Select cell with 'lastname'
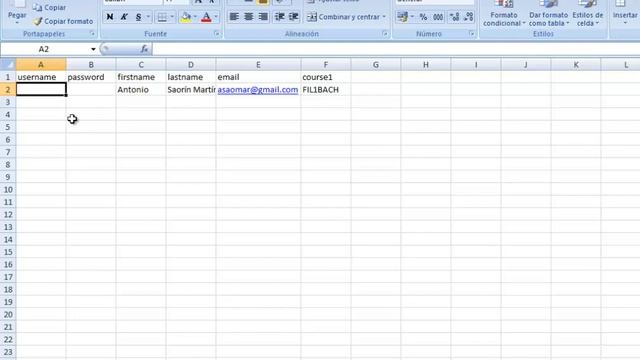Image resolution: width=640 pixels, height=360 pixels. [x=191, y=77]
